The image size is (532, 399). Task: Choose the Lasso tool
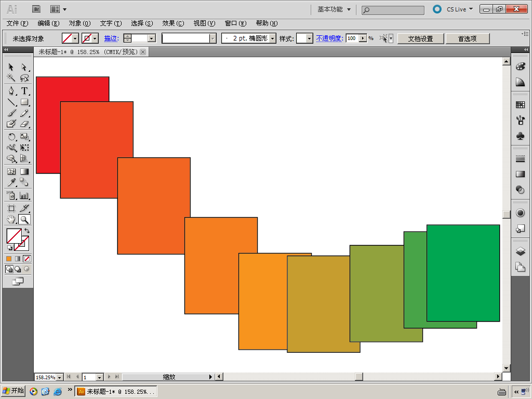(24, 78)
